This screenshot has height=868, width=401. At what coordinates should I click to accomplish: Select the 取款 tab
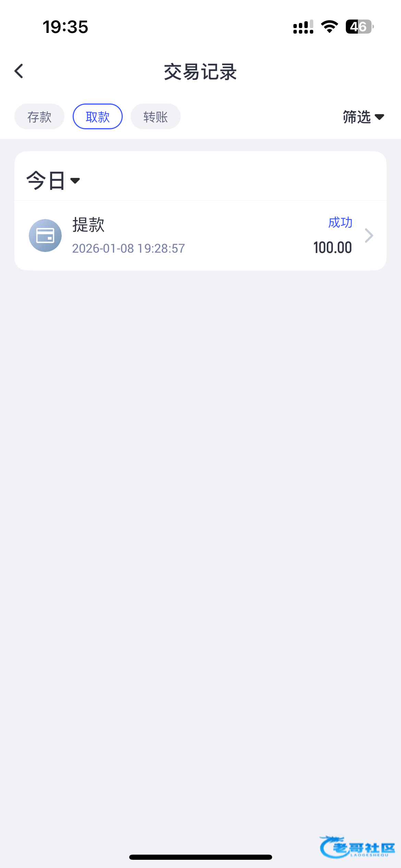(x=98, y=117)
